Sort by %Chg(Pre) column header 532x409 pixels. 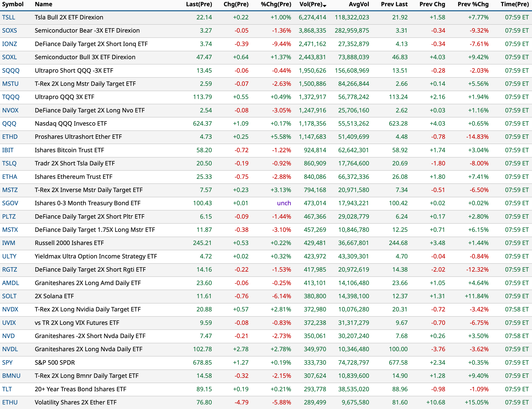point(276,4)
